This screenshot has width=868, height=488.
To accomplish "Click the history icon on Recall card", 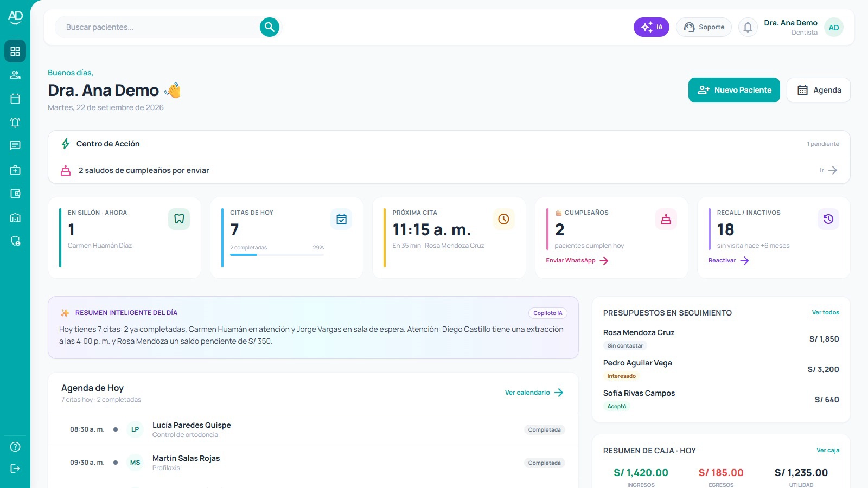I will [828, 219].
